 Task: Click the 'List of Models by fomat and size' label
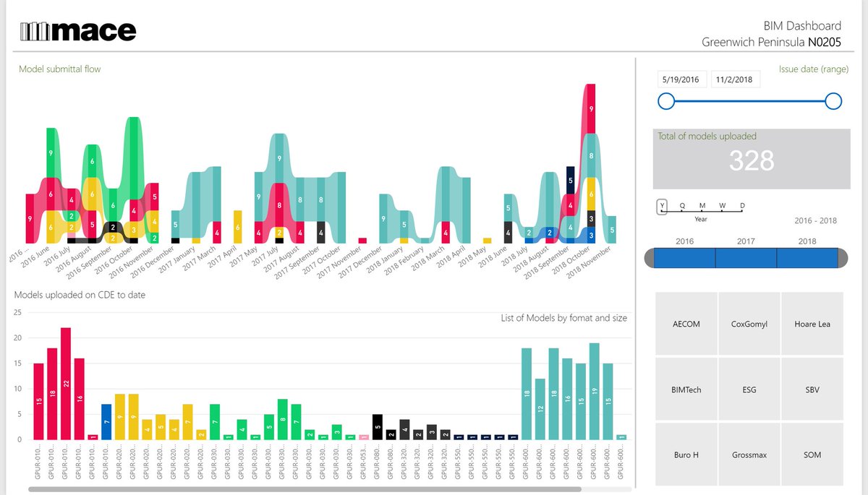coord(564,318)
